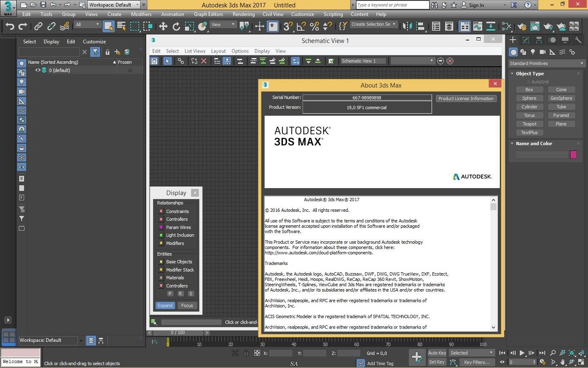Click the Key Filters button
Viewport: 588px width, 368px height.
click(x=477, y=362)
